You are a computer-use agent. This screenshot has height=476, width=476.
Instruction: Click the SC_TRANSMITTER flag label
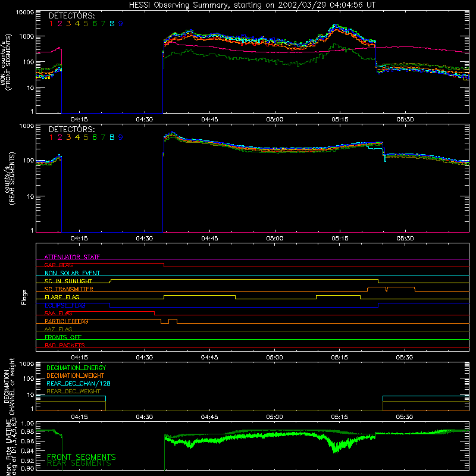[x=68, y=289]
